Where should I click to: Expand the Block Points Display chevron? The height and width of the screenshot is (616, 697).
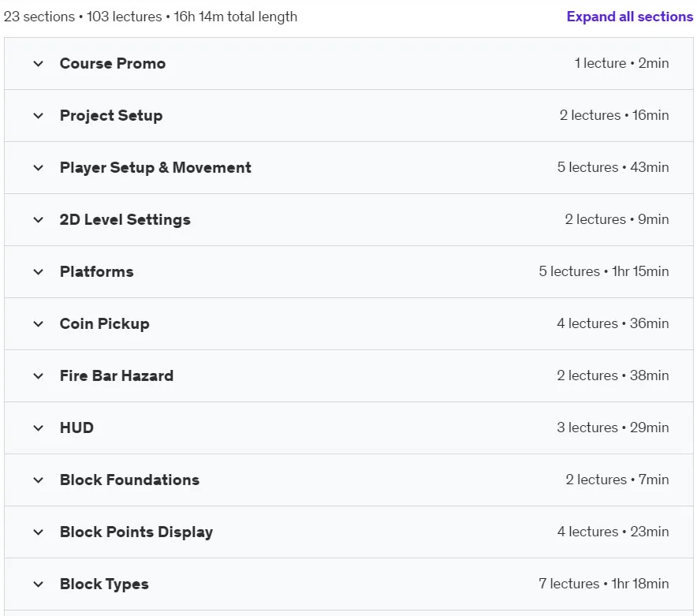(38, 532)
